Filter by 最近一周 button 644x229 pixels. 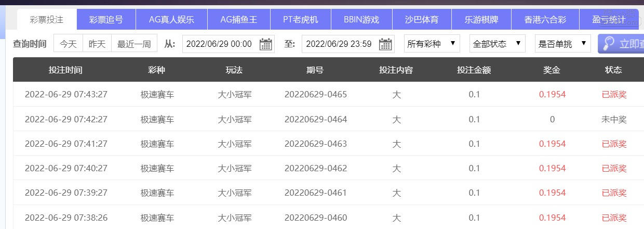(135, 44)
